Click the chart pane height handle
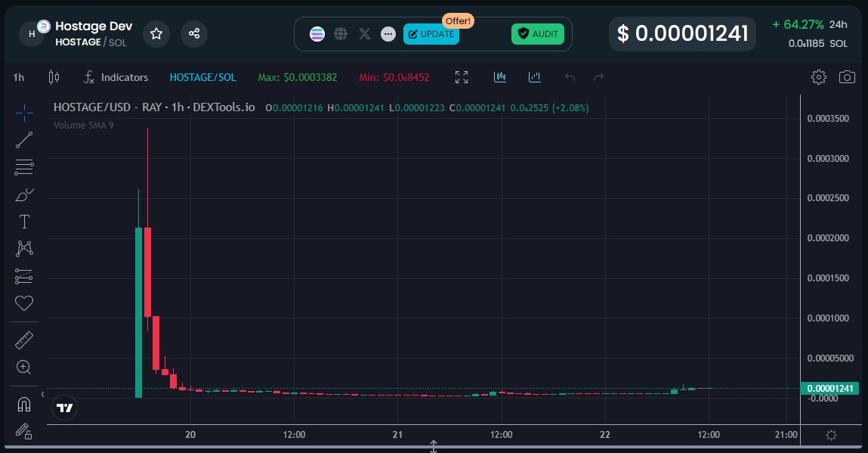This screenshot has width=868, height=453. coord(434,445)
